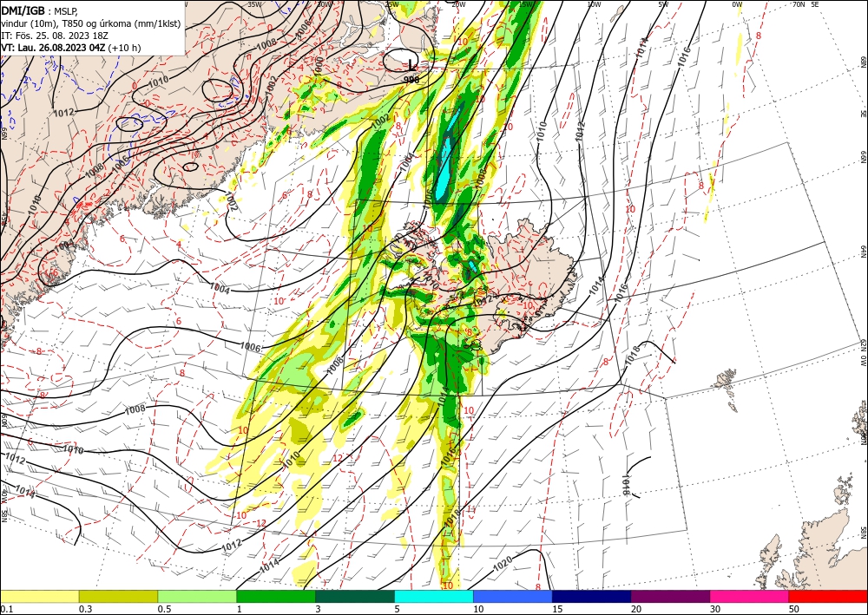Click the yellow 0.1–0.3 legend swatch
This screenshot has height=615, width=868.
click(39, 596)
